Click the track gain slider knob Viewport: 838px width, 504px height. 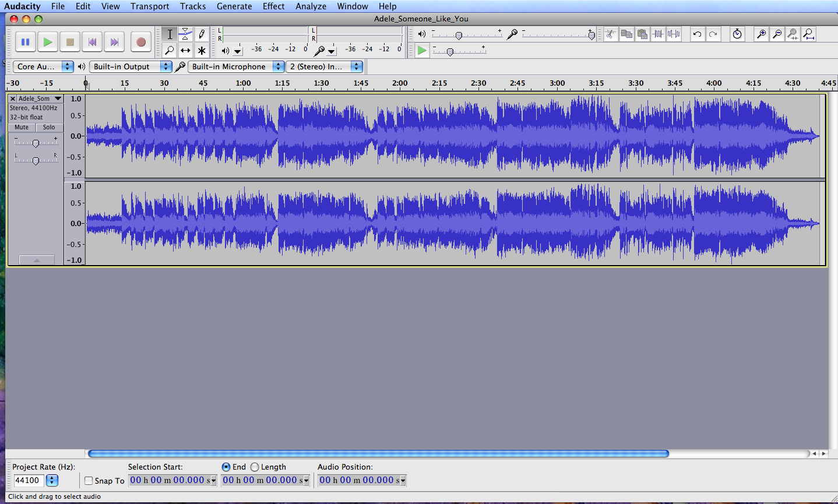click(36, 143)
